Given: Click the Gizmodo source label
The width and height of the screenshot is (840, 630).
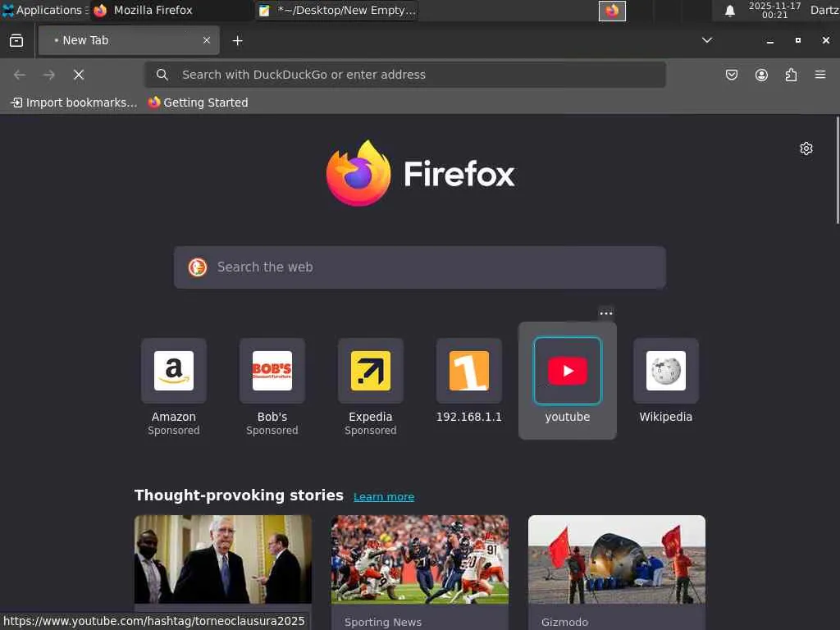Looking at the screenshot, I should [x=564, y=622].
